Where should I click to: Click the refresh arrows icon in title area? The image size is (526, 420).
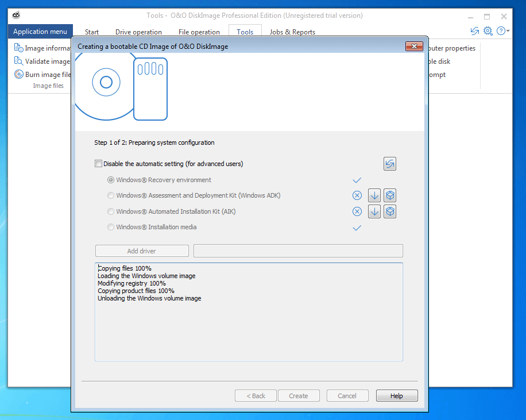point(474,31)
